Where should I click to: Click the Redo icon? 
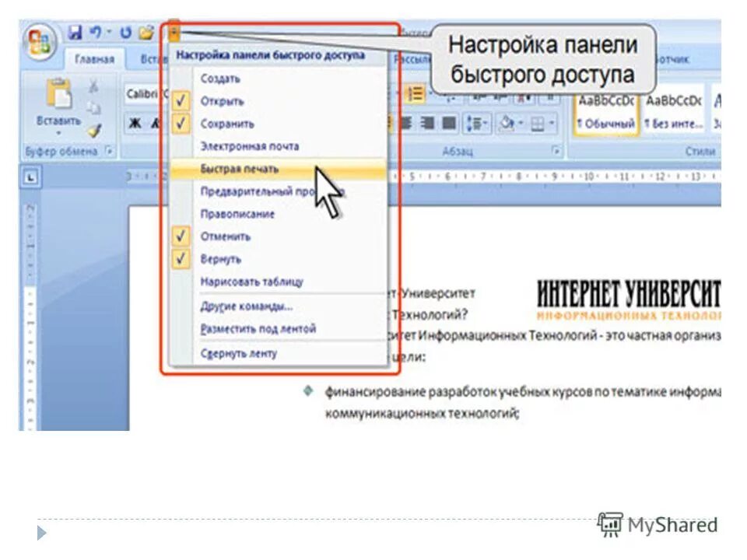(x=126, y=33)
